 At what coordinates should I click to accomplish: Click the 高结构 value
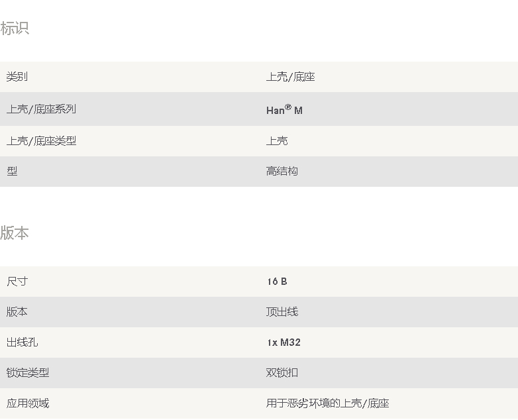[282, 171]
